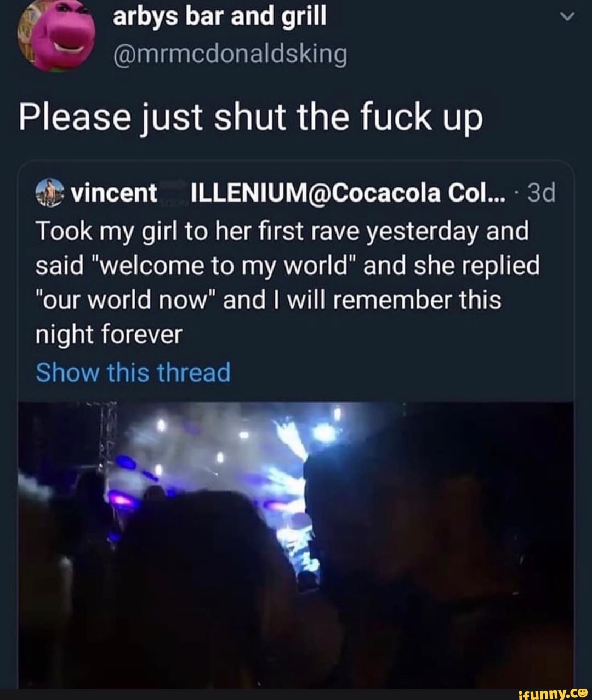Click the 'Show this thread' link
592x700 pixels.
(133, 372)
